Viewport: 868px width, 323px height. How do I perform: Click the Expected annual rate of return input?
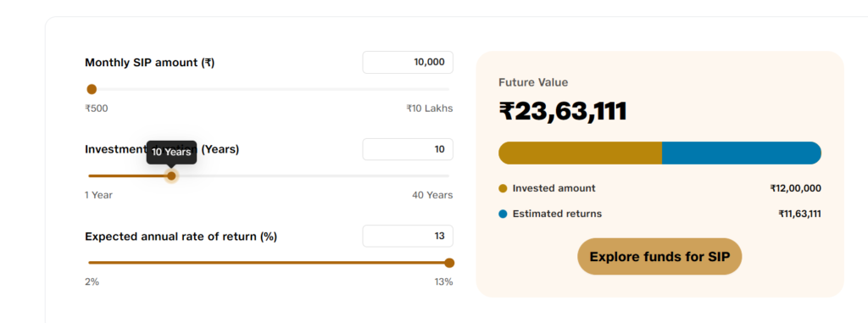click(408, 236)
